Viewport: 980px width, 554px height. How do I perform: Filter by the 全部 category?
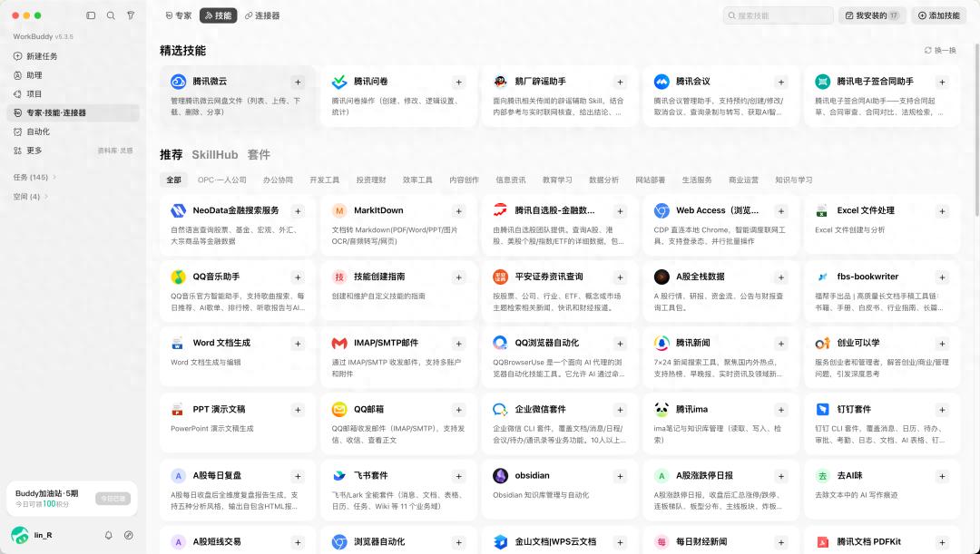(x=173, y=180)
